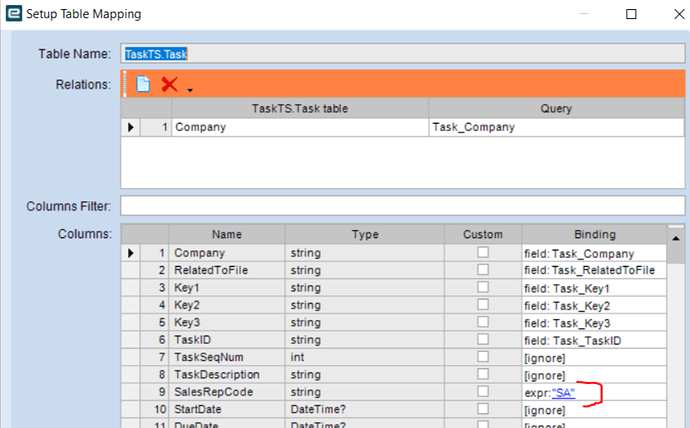Maximize the Setup Table Mapping window
The width and height of the screenshot is (690, 428).
(631, 14)
